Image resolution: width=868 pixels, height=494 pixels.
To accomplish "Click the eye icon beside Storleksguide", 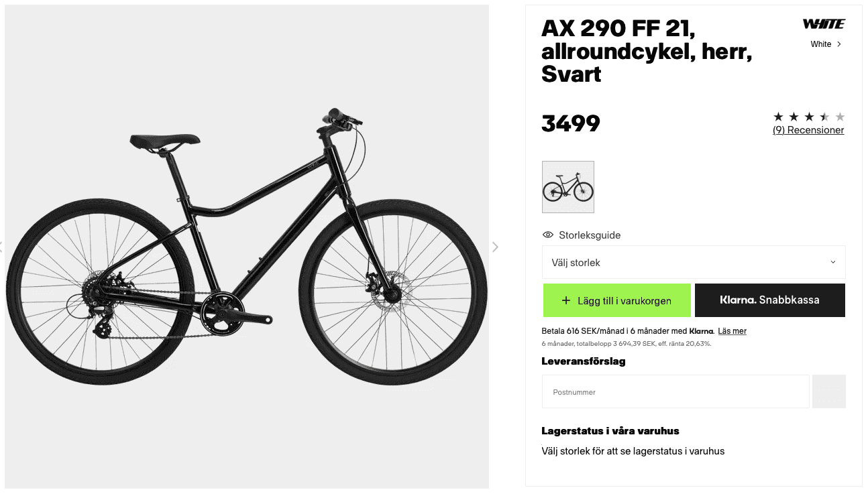I will tap(548, 235).
